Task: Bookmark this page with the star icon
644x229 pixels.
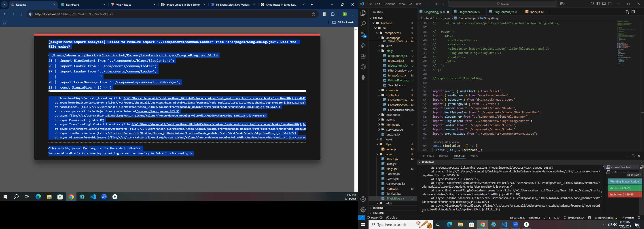Action: (x=313, y=14)
